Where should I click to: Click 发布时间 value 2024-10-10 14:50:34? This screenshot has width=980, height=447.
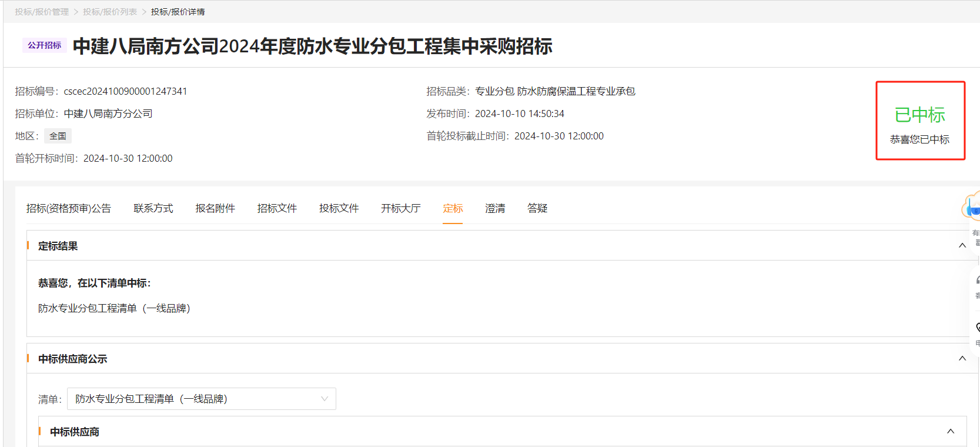coord(520,114)
